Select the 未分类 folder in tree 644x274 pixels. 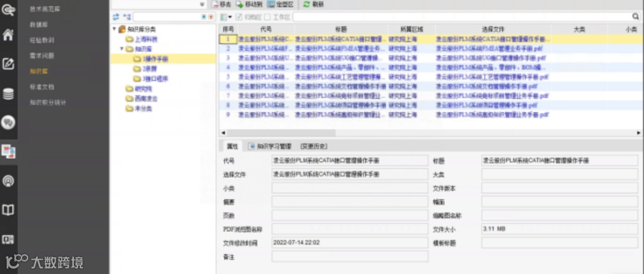143,109
